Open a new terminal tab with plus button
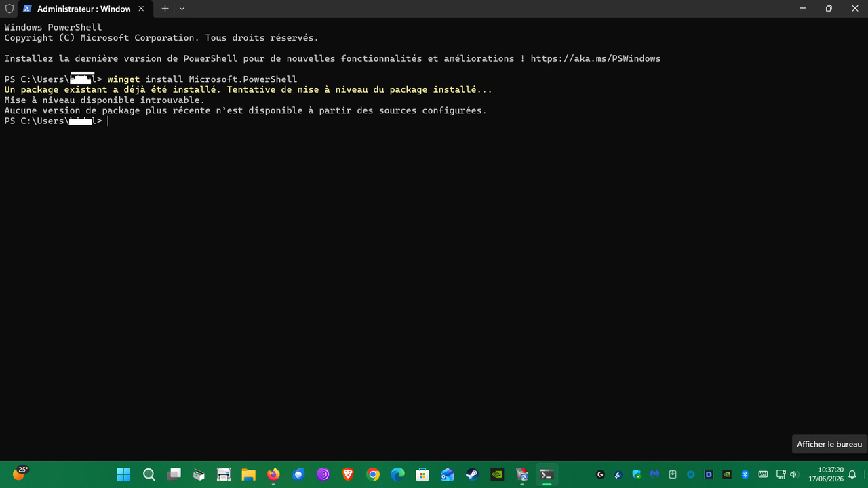This screenshot has width=868, height=488. (x=165, y=9)
